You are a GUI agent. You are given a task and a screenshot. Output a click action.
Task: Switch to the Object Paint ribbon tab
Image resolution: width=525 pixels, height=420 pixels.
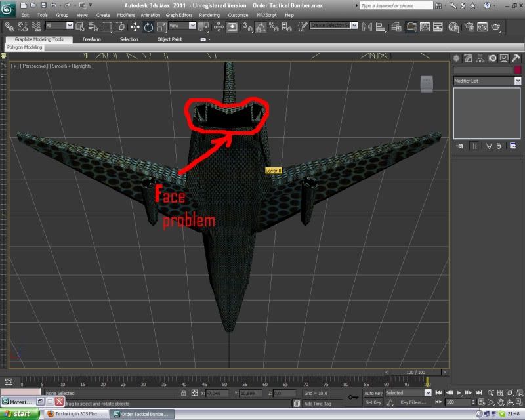tap(169, 39)
